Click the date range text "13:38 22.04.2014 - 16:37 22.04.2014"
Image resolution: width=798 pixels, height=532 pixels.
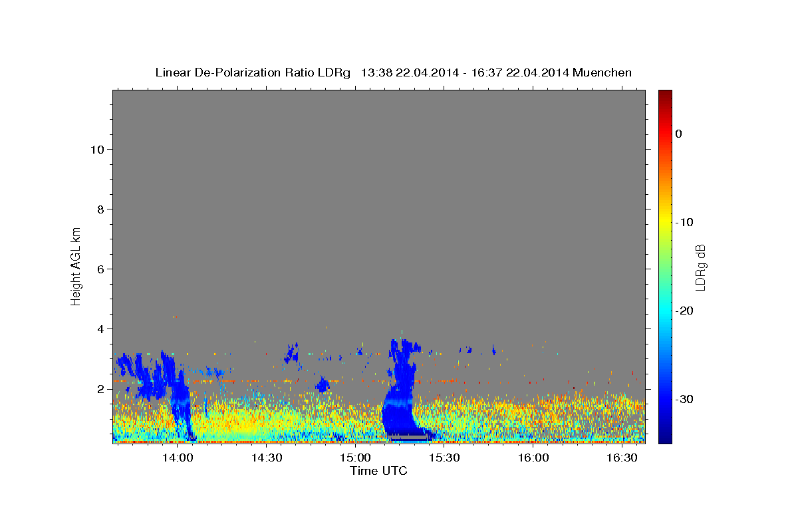(x=465, y=72)
